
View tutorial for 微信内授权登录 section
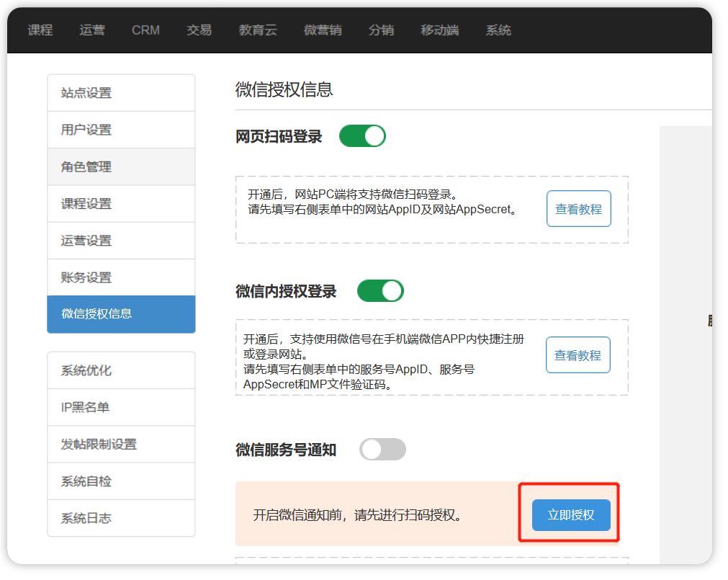coord(578,355)
